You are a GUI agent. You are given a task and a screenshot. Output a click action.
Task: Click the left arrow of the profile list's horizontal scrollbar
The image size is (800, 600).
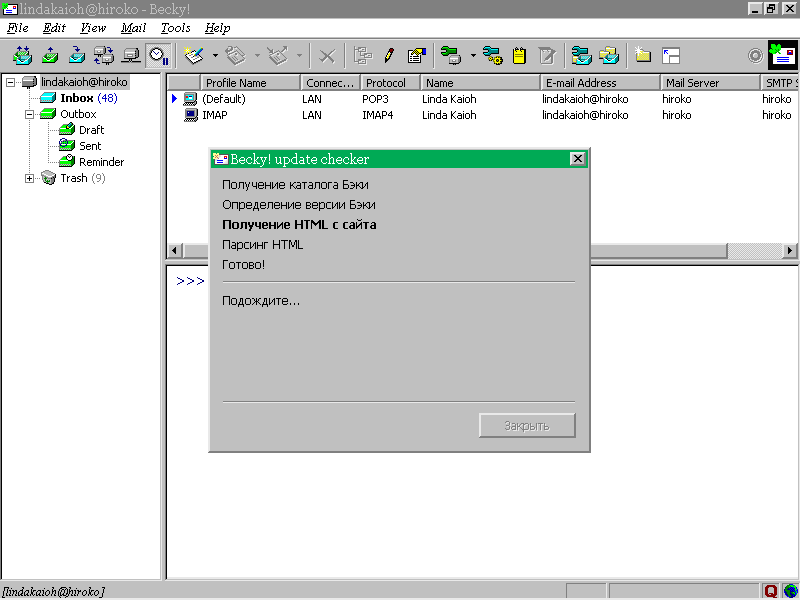pos(176,251)
